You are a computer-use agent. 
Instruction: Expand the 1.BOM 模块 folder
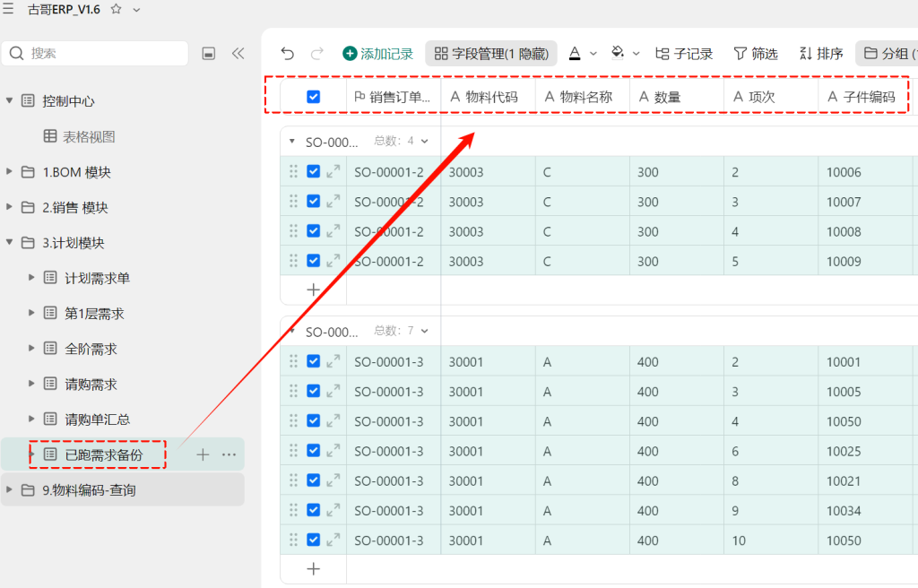pos(9,171)
